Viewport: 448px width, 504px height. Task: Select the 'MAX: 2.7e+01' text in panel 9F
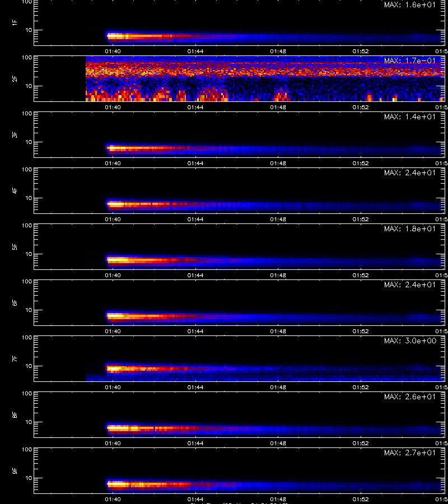pos(410,452)
